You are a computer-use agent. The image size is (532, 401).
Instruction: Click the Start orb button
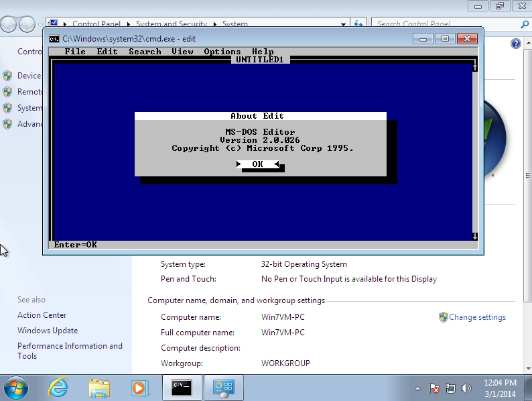(16, 388)
